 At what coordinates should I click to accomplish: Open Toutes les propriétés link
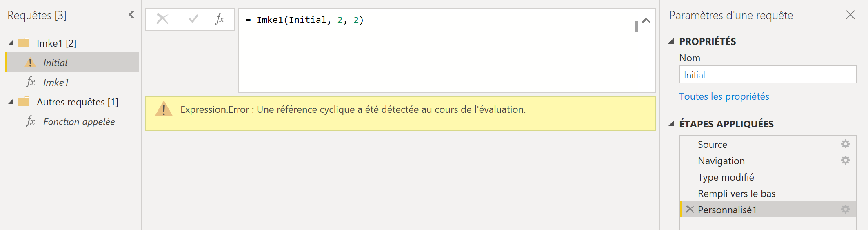click(724, 96)
